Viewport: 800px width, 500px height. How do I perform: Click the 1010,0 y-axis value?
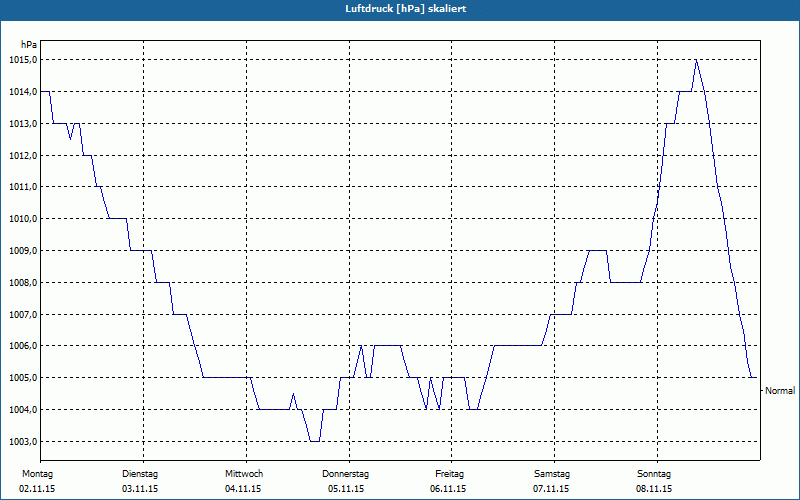23,219
